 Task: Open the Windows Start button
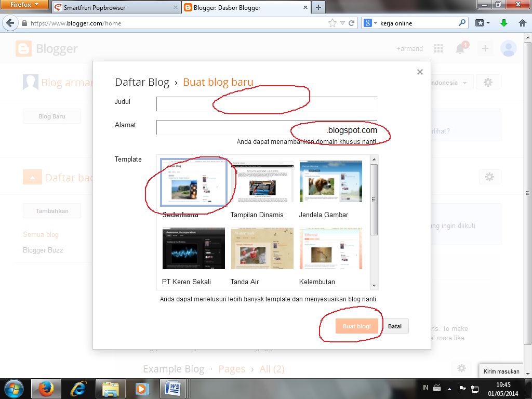[x=14, y=389]
